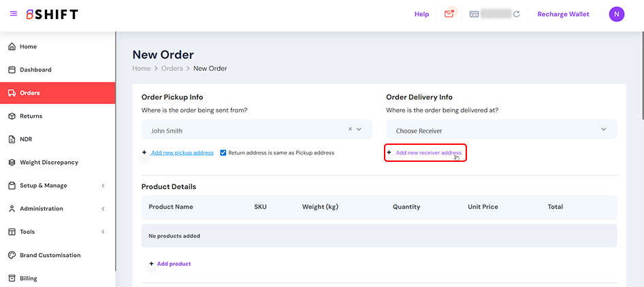This screenshot has height=287, width=644.
Task: Click Add new receiver address link
Action: [x=428, y=153]
